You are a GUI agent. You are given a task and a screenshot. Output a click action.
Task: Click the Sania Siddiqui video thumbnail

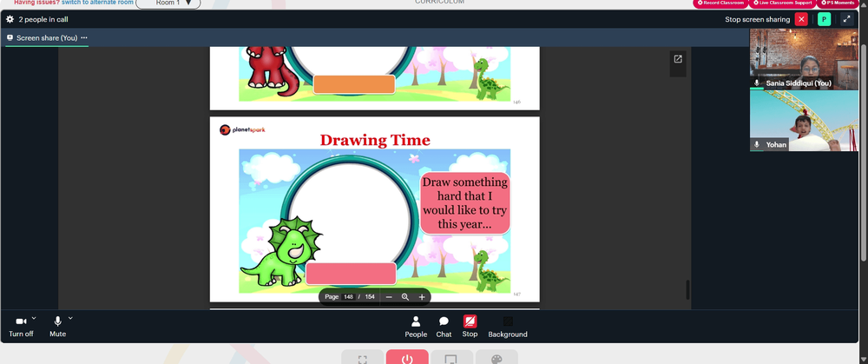point(804,59)
